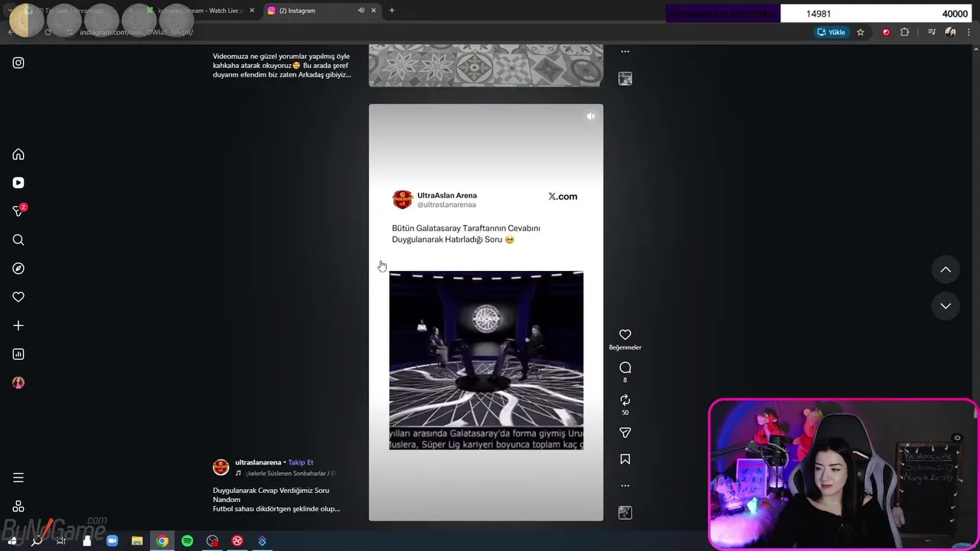Share the reel via paper plane icon
Viewport: 980px width, 551px height.
click(x=625, y=433)
